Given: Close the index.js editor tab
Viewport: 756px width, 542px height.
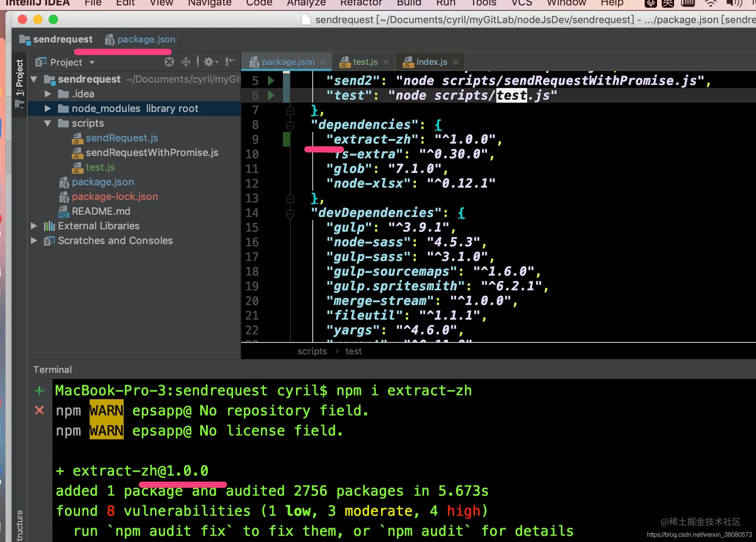Looking at the screenshot, I should coord(455,62).
